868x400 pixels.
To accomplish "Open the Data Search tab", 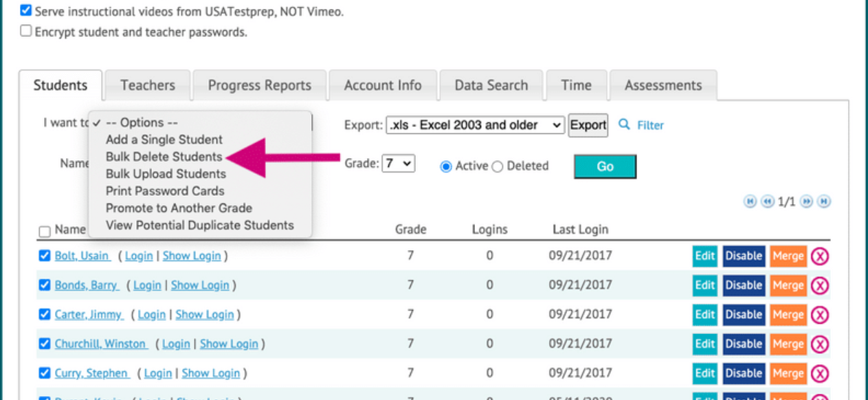I will click(491, 85).
